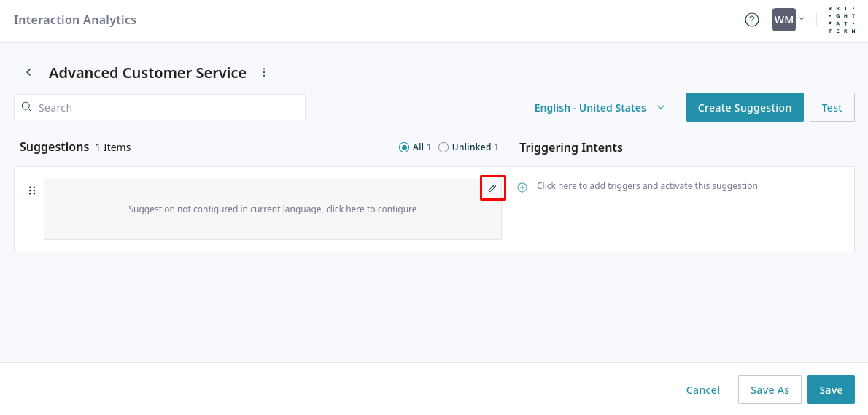Open the English - United States language dropdown

click(590, 108)
